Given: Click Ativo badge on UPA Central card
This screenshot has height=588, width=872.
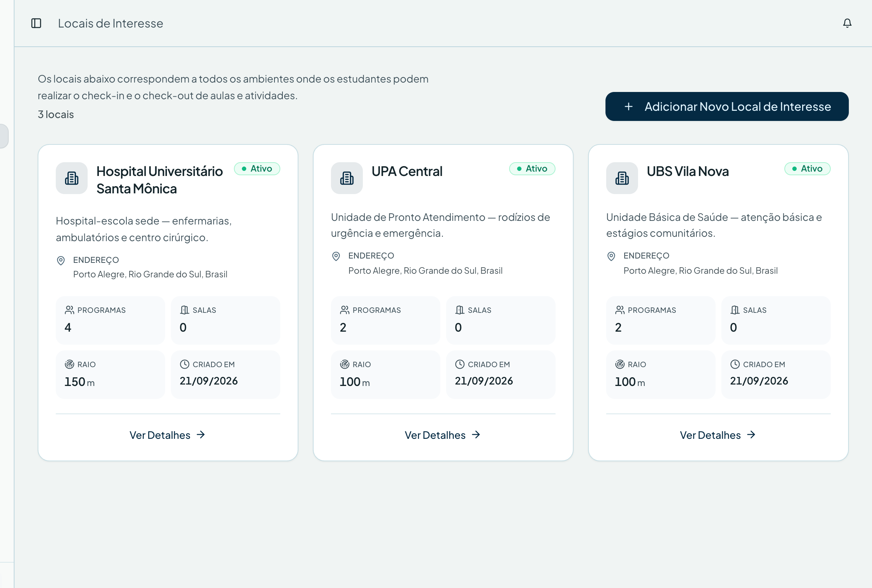Looking at the screenshot, I should [x=532, y=169].
